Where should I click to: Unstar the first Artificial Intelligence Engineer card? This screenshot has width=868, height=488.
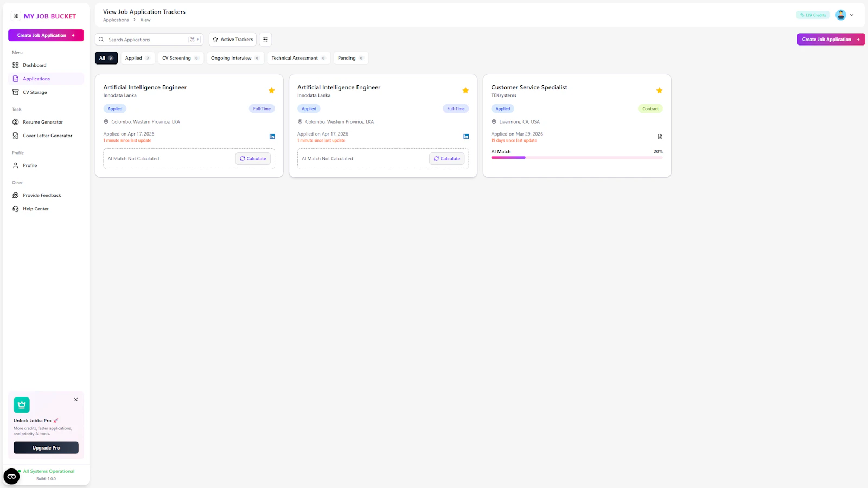(272, 91)
